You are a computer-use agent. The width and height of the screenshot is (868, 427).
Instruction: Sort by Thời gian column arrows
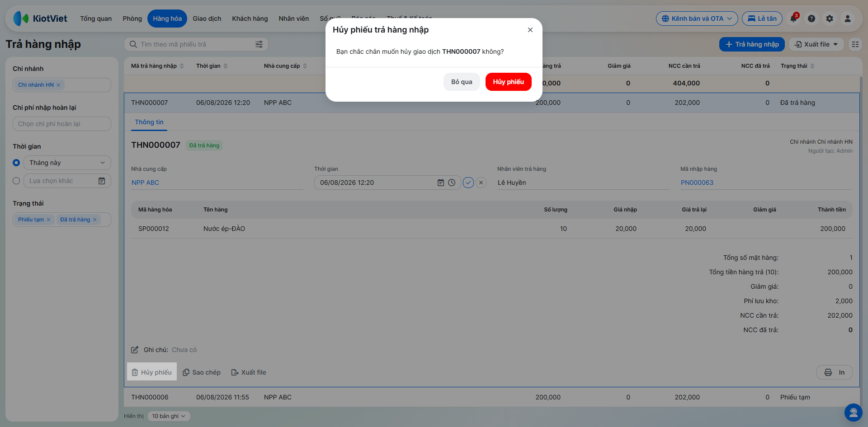click(226, 66)
